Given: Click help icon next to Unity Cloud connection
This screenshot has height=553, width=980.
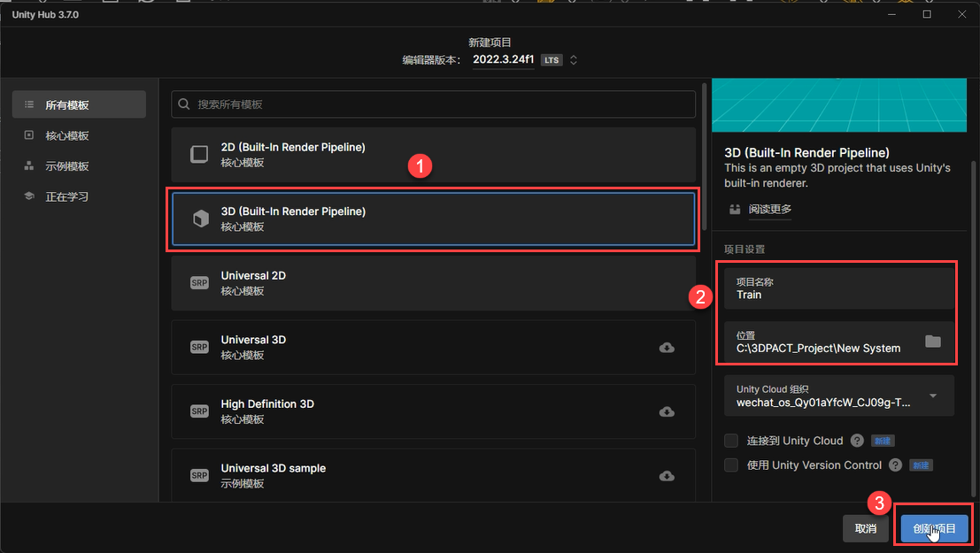Looking at the screenshot, I should pyautogui.click(x=856, y=441).
